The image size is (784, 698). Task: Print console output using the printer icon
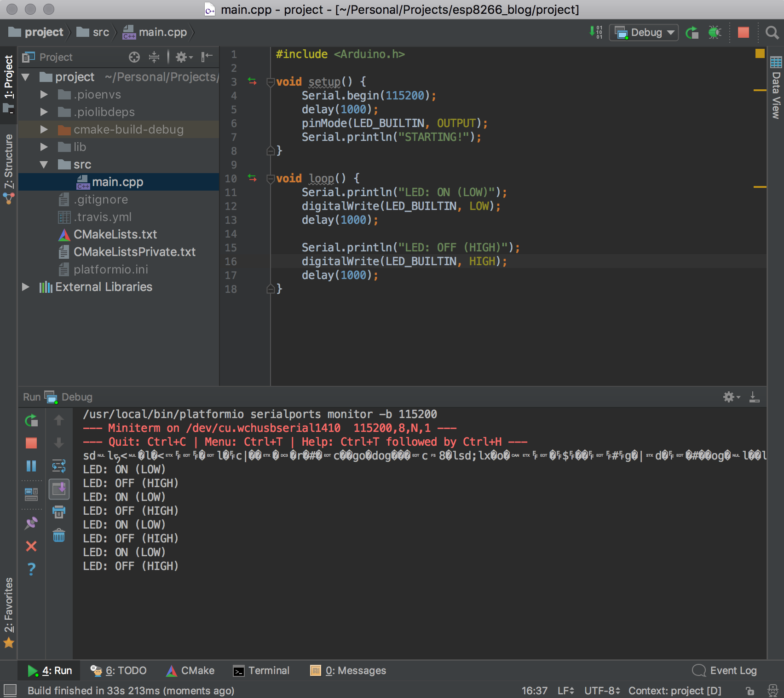tap(59, 512)
